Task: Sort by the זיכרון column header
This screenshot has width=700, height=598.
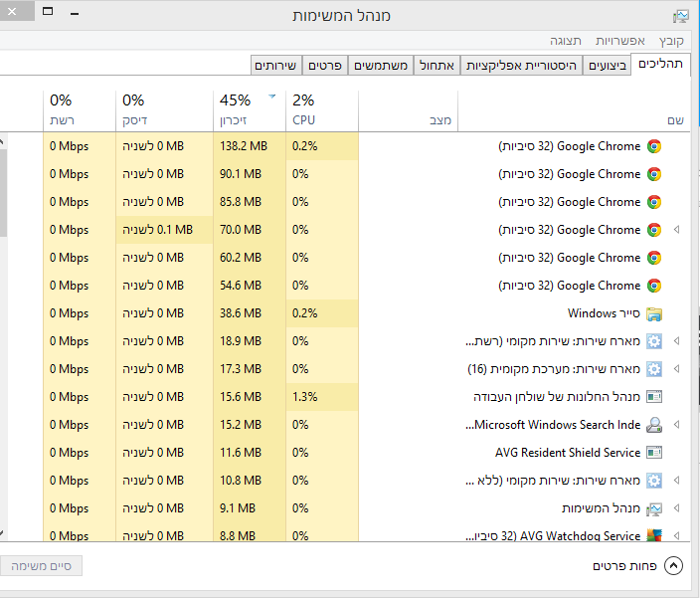Action: [250, 110]
